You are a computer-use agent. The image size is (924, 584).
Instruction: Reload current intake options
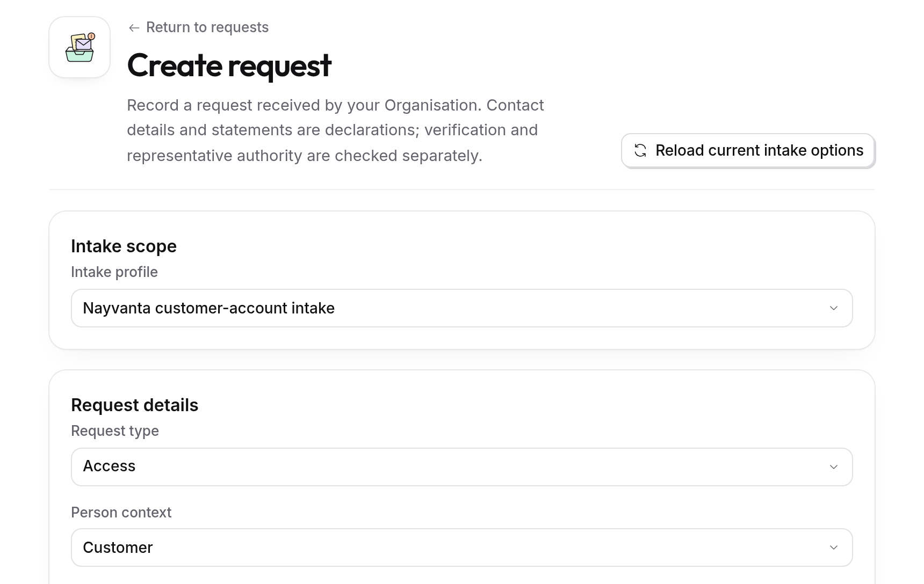click(x=748, y=150)
